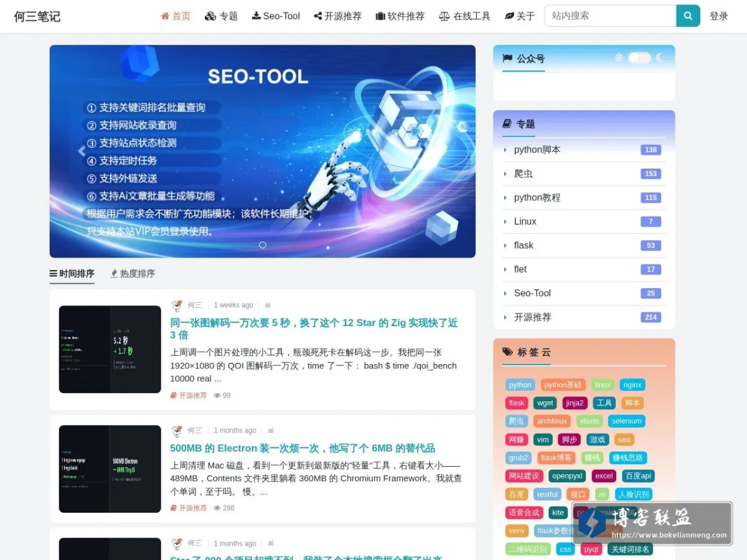Click the 脚本 tag
The height and width of the screenshot is (560, 747).
pos(632,403)
